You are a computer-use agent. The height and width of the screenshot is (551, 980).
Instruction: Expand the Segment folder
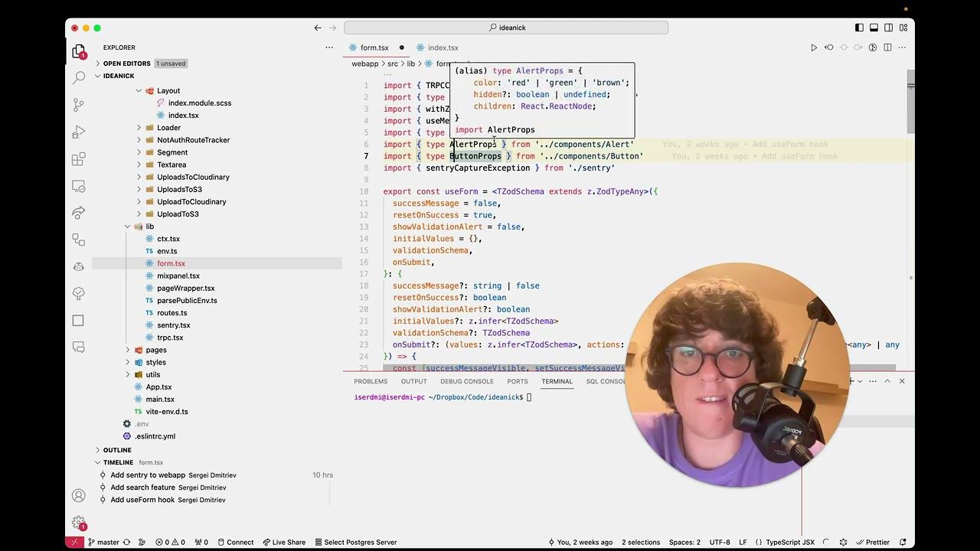(217, 152)
